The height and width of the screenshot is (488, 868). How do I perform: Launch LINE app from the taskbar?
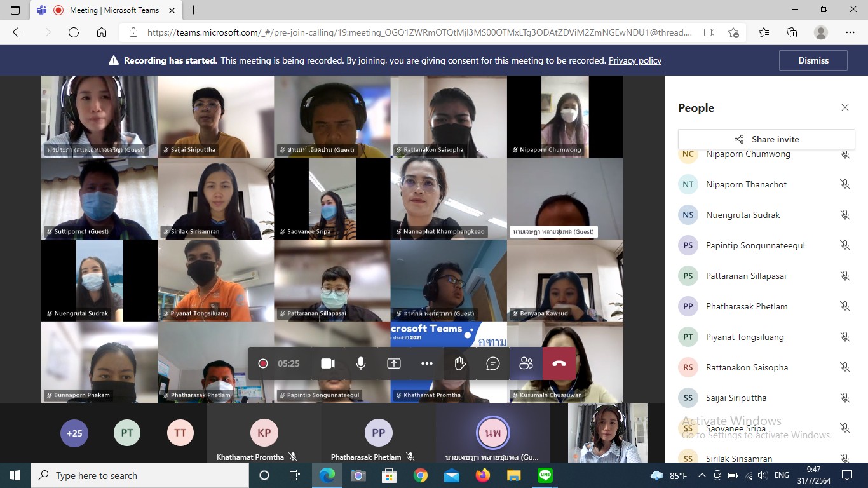coord(545,475)
